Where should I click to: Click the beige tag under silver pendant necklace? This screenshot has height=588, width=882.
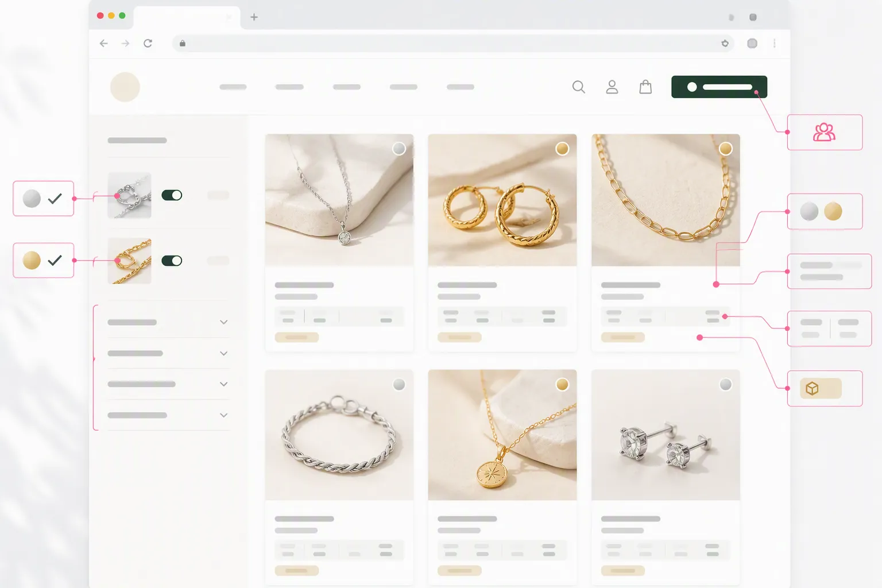point(296,337)
